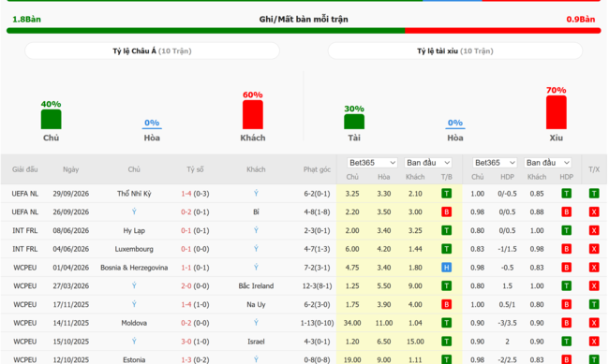Click 2-0 score versus Bắc Ireland
The image size is (609, 364).
click(186, 286)
